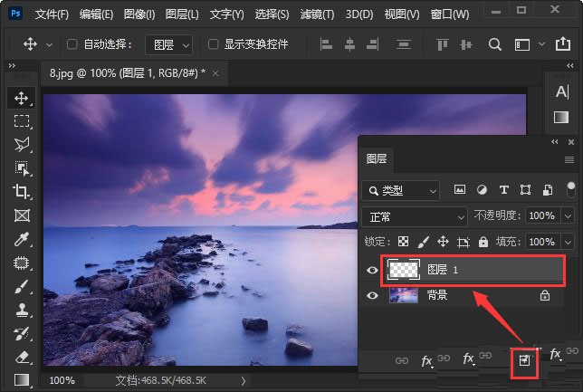
Task: Filter layers by type (T) icon
Action: 503,190
